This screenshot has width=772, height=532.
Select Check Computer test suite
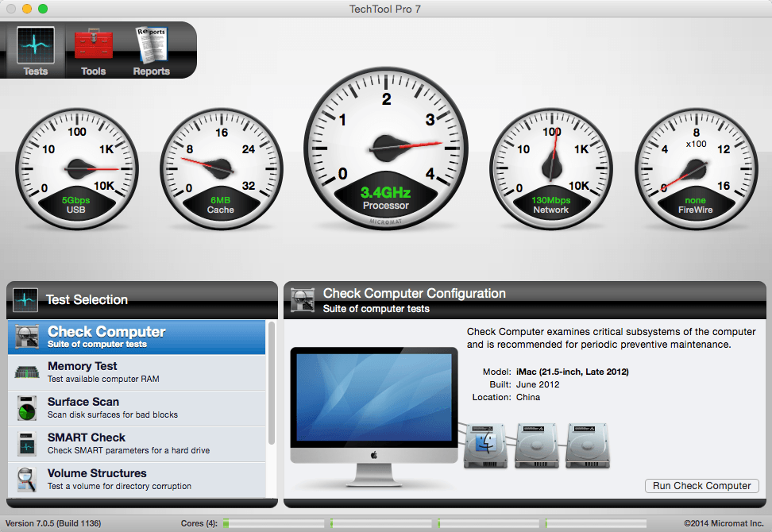(x=137, y=337)
